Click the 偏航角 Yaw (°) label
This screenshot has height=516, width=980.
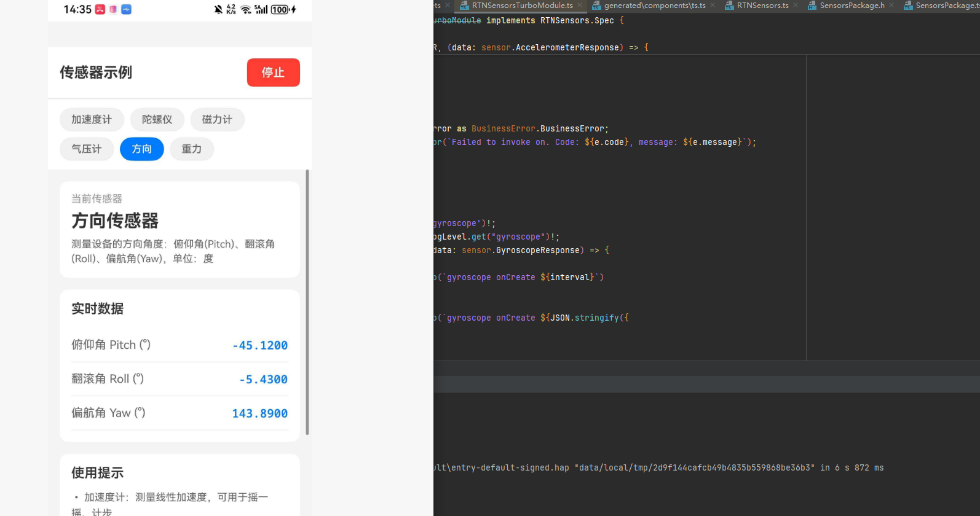[x=108, y=413]
